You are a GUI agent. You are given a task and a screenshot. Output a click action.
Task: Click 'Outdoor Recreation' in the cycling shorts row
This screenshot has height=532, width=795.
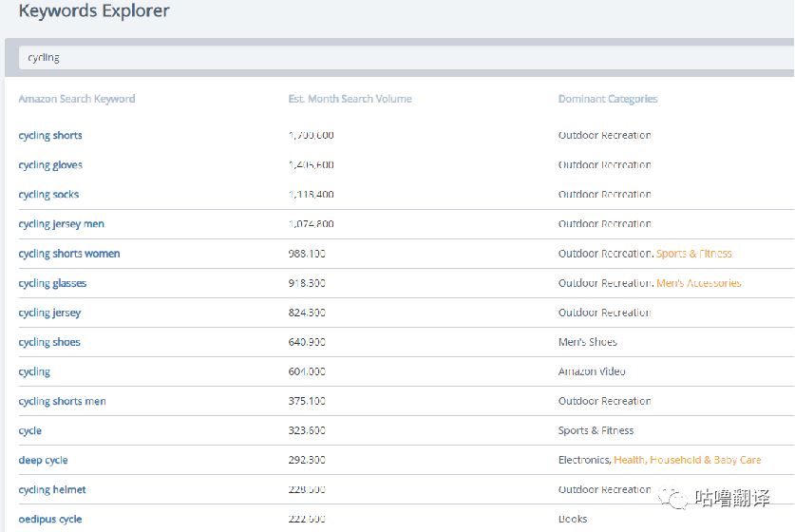(x=605, y=136)
